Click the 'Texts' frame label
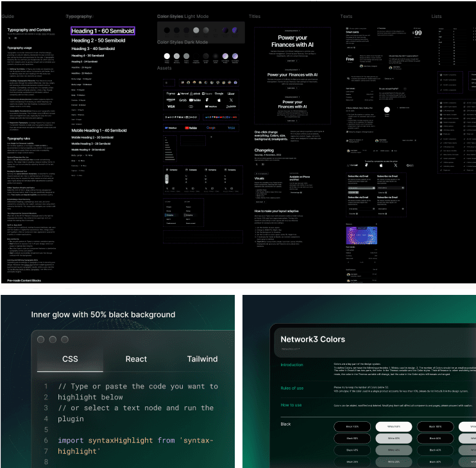The image size is (476, 468). pyautogui.click(x=346, y=17)
